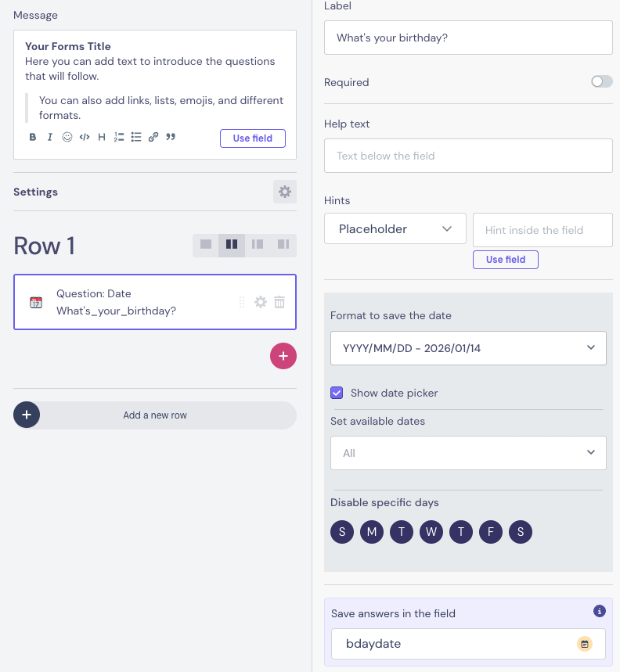Switch to the two-equal-columns row layout
Image resolution: width=620 pixels, height=672 pixels.
tap(232, 245)
